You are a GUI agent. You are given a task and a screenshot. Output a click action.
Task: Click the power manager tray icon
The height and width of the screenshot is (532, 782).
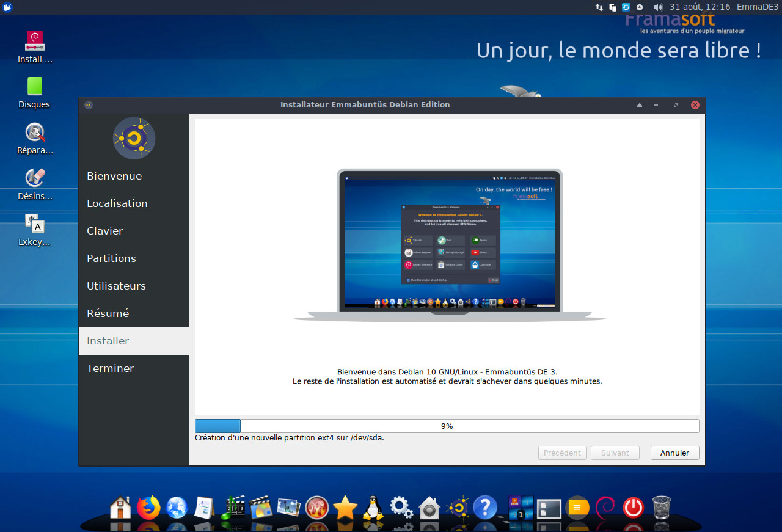[x=640, y=7]
